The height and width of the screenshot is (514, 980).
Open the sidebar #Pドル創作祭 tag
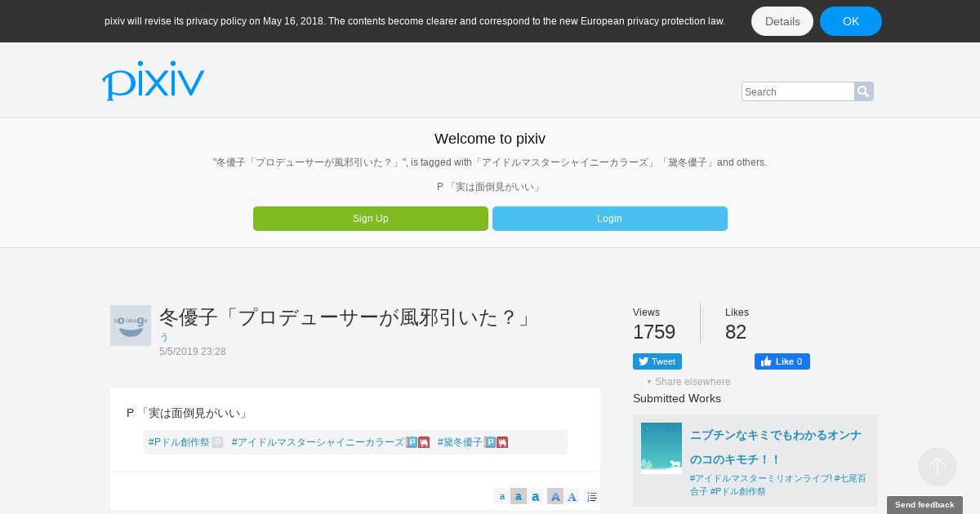[738, 491]
